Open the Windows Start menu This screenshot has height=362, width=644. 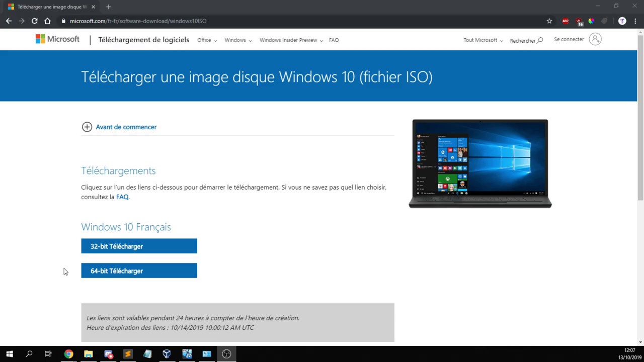(x=9, y=354)
